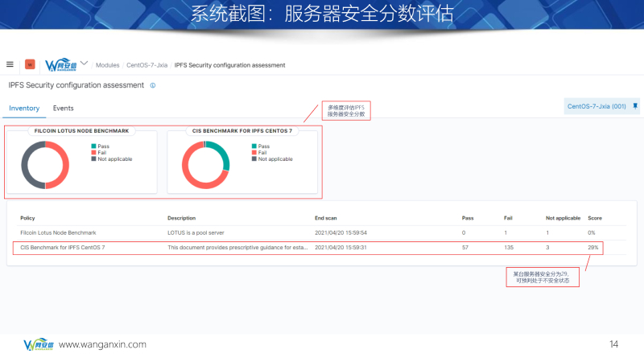Open CIS Benchmark for IPFS CentOS 7 row
The width and height of the screenshot is (644, 362).
pos(63,248)
